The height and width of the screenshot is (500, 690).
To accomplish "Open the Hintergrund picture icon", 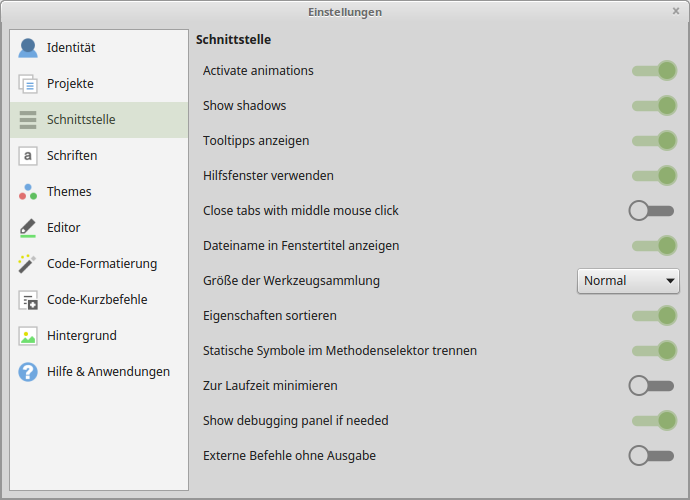I will [x=28, y=336].
